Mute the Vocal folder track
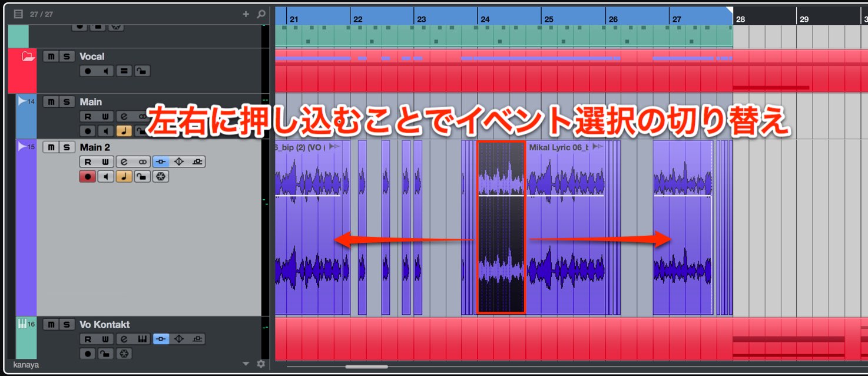 click(x=51, y=57)
